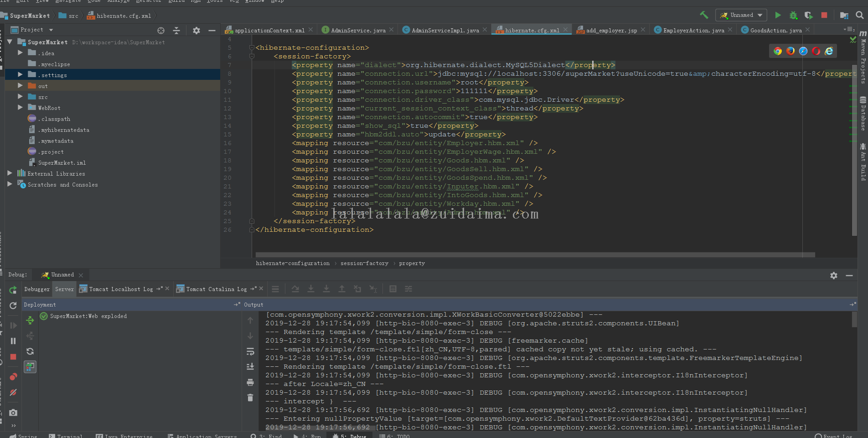Collapse the SuperMarket project root node

[10, 42]
